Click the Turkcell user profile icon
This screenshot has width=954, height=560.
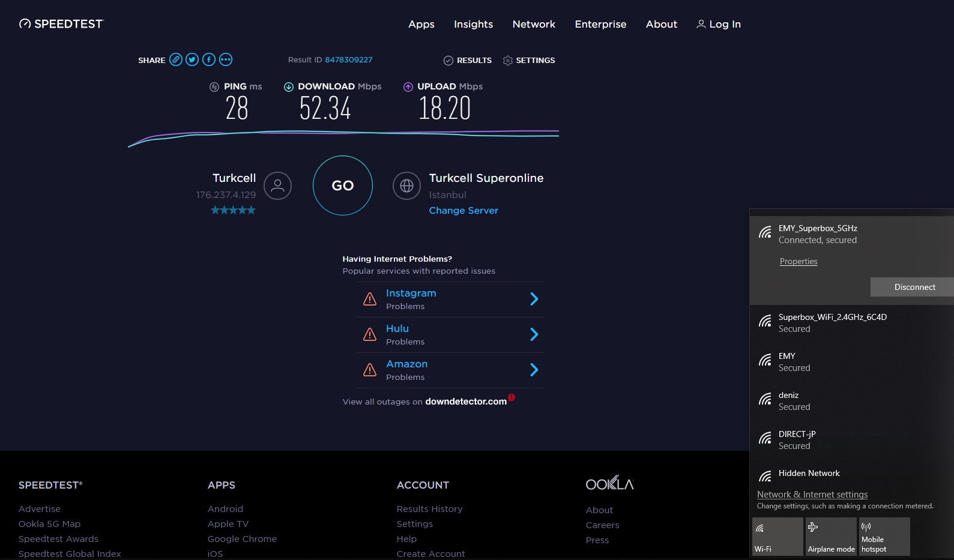click(277, 185)
